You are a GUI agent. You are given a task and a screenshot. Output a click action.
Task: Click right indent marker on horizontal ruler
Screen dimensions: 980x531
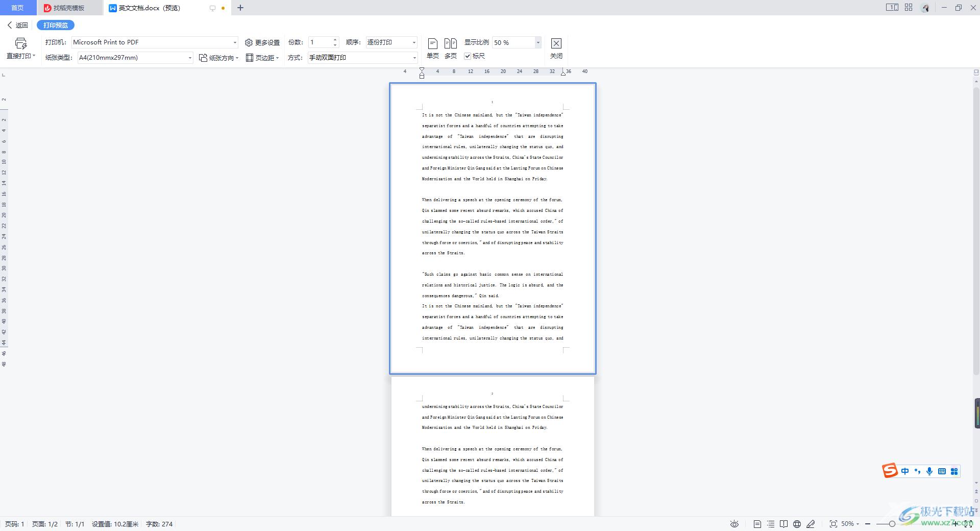point(563,73)
